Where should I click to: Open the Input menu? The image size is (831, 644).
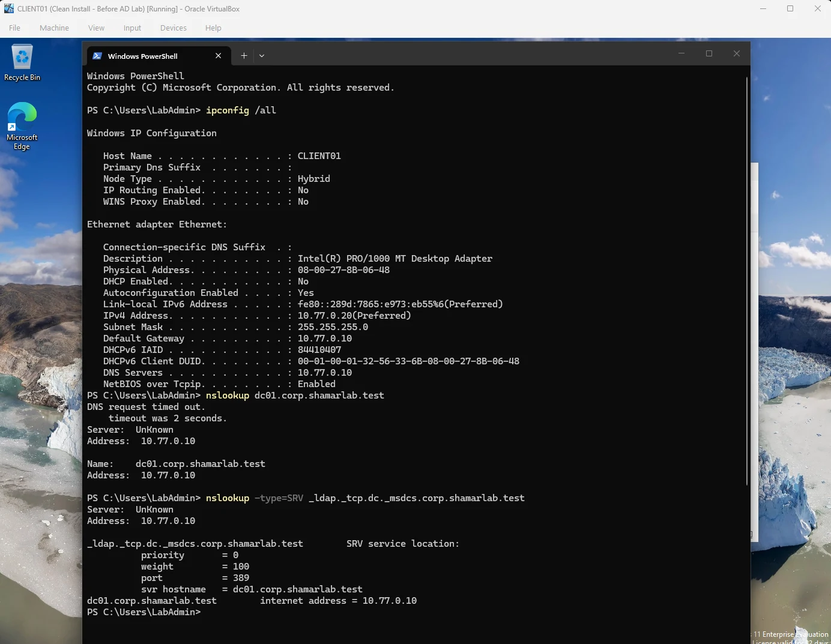pos(132,28)
